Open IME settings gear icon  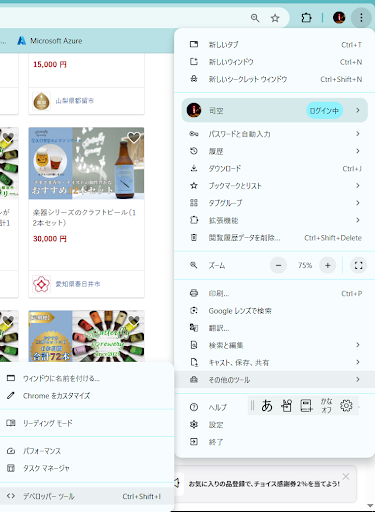click(x=346, y=406)
